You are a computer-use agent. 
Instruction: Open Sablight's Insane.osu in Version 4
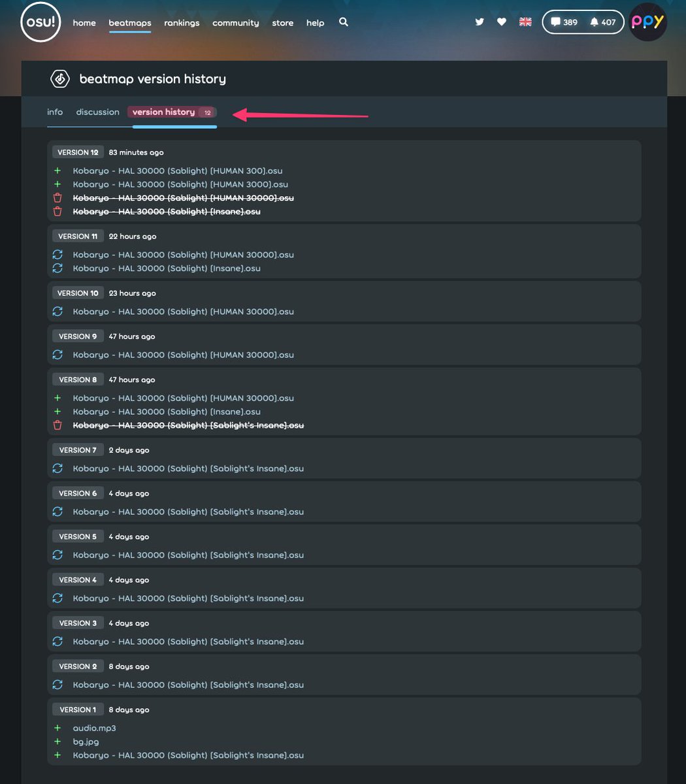(188, 598)
